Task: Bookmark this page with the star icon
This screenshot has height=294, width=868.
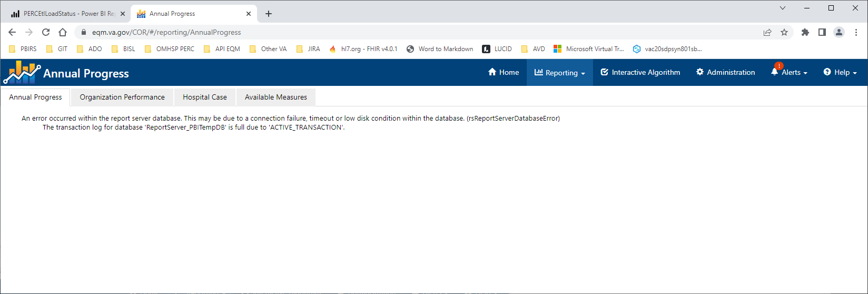Action: click(x=784, y=32)
